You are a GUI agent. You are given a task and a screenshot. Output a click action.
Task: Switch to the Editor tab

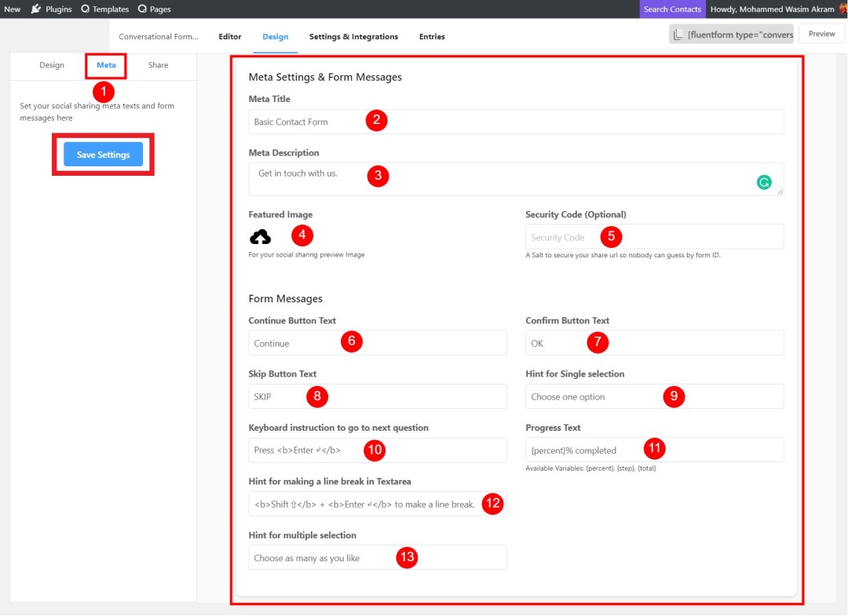[x=230, y=36]
